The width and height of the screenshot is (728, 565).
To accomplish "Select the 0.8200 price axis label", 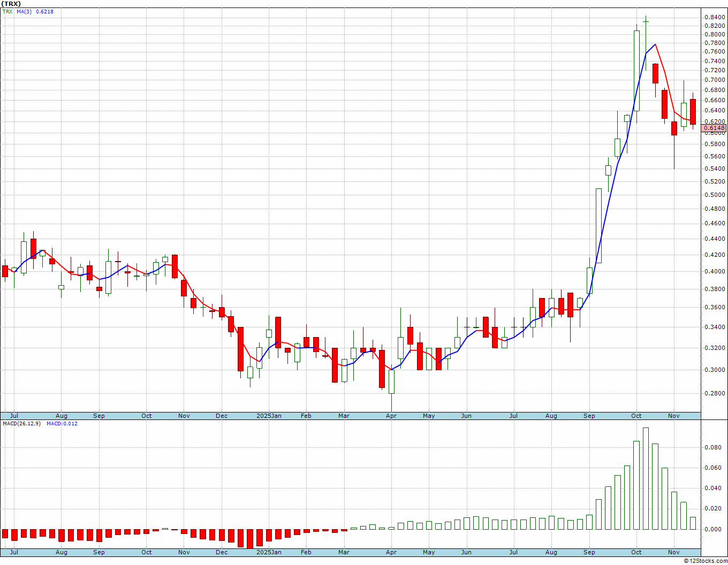I will tap(715, 26).
